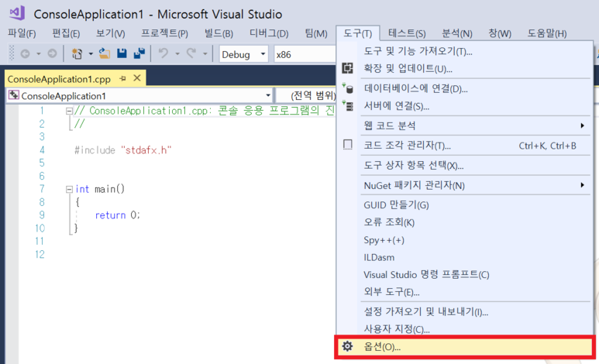Click the int keyword on line 7
This screenshot has height=364, width=599.
point(82,189)
